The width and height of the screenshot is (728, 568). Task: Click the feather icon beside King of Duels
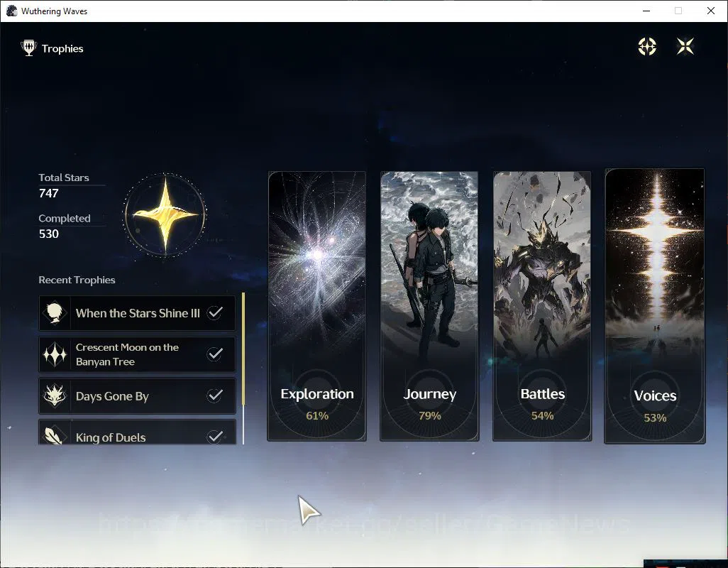click(x=55, y=435)
